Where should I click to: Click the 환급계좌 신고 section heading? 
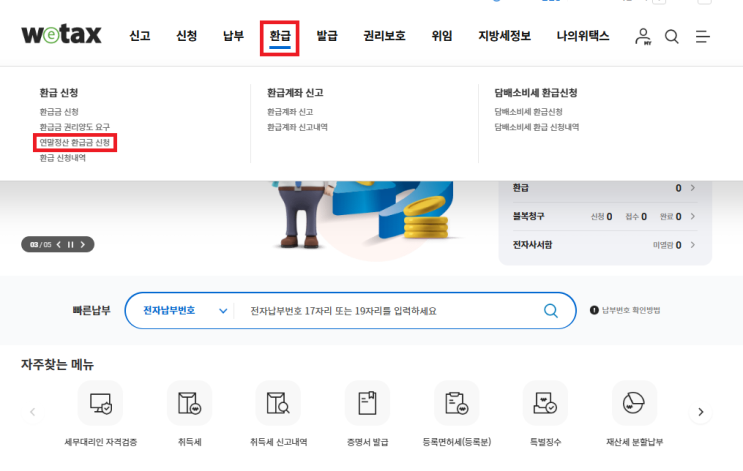click(295, 93)
